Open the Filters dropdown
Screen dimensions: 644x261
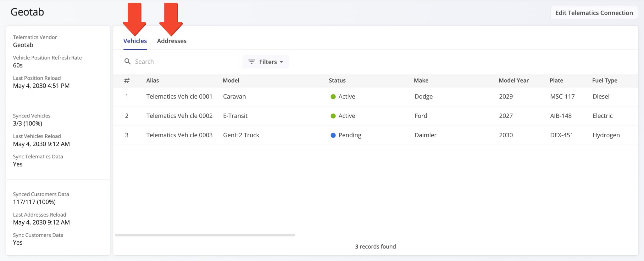[265, 62]
